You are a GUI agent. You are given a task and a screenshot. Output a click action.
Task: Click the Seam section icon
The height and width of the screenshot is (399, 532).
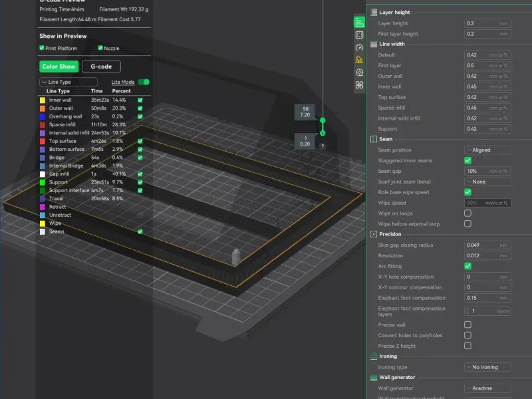374,139
